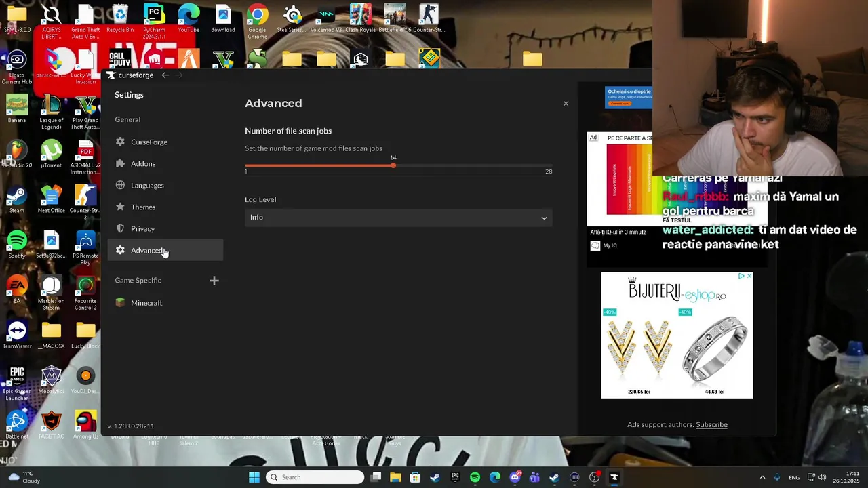Open the Recycle Bin desktop icon
868x488 pixels.
120,19
